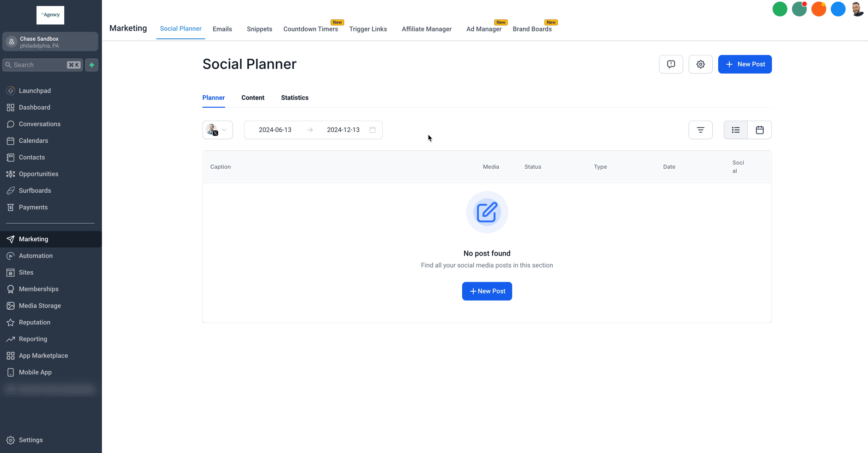
Task: Click the Agency logo
Action: [50, 15]
